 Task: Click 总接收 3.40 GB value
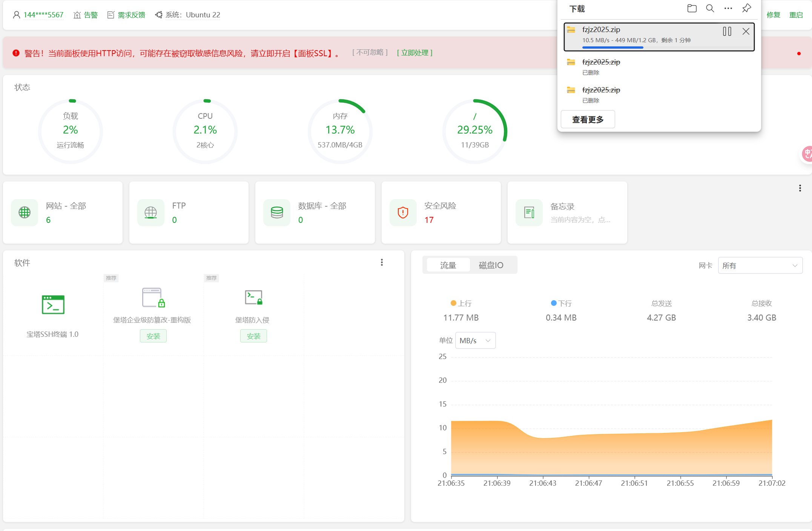click(x=762, y=318)
